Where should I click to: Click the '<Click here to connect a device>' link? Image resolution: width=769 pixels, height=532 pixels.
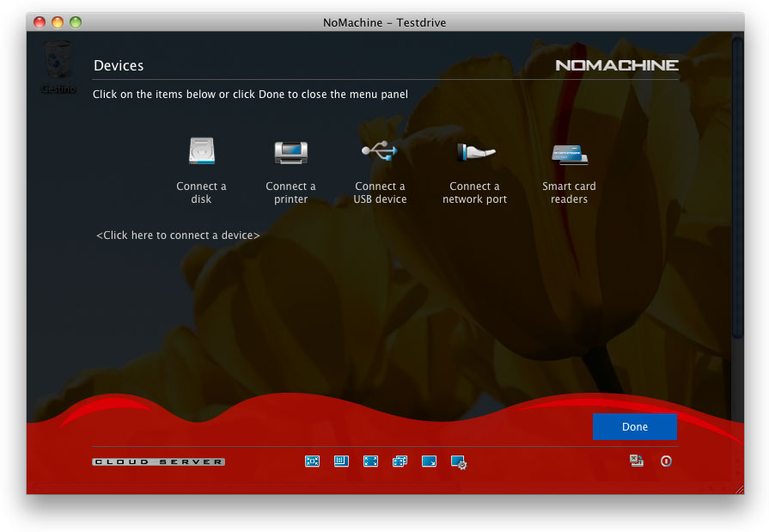(x=178, y=235)
